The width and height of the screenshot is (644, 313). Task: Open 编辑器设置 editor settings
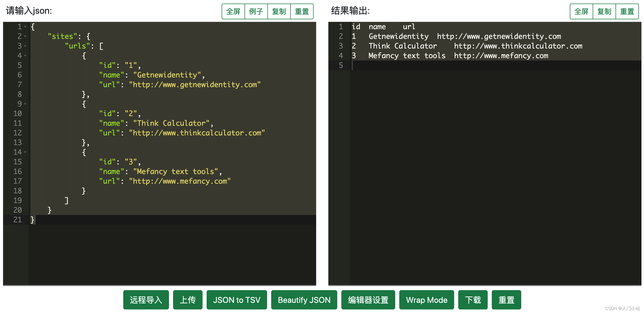pos(368,300)
